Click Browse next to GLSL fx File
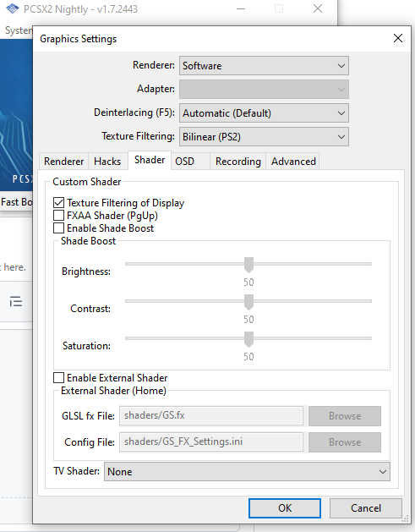The image size is (415, 532). coord(345,416)
